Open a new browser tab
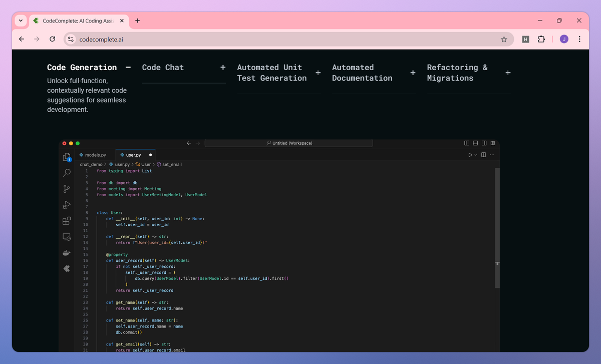 click(138, 21)
